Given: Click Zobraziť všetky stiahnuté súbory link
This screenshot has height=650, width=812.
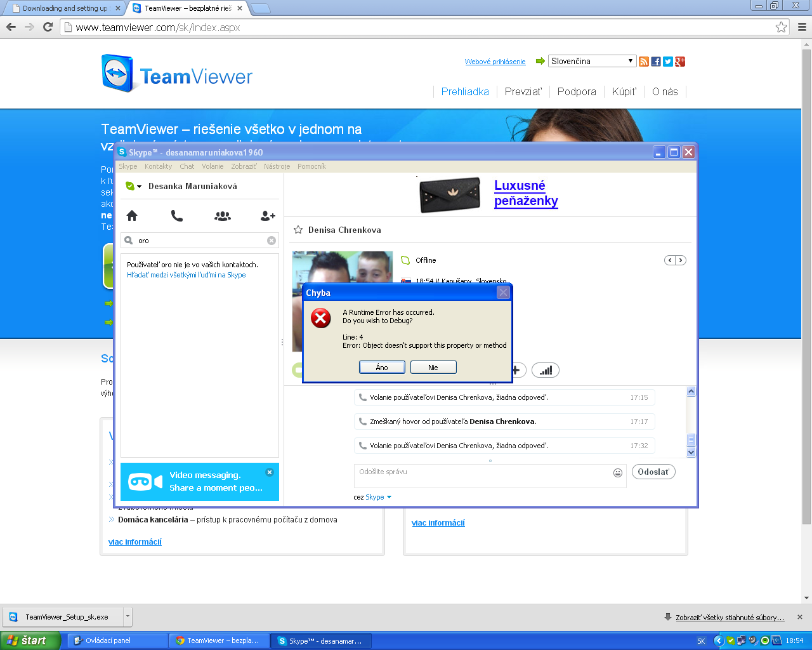Looking at the screenshot, I should pos(730,617).
